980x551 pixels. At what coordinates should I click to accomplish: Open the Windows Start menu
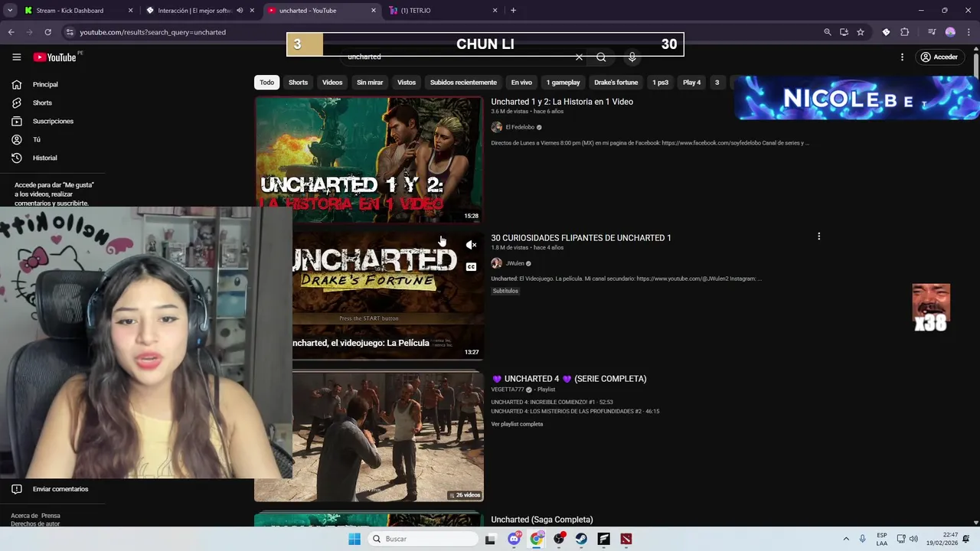coord(354,539)
